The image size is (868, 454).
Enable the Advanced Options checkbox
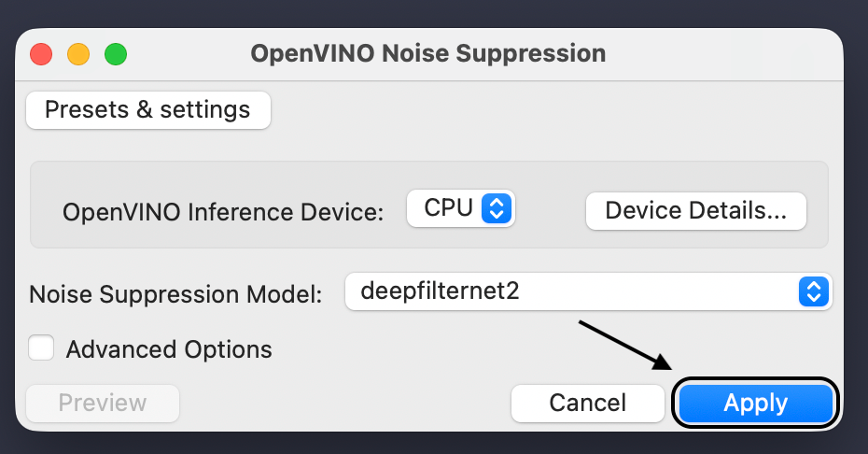(41, 348)
